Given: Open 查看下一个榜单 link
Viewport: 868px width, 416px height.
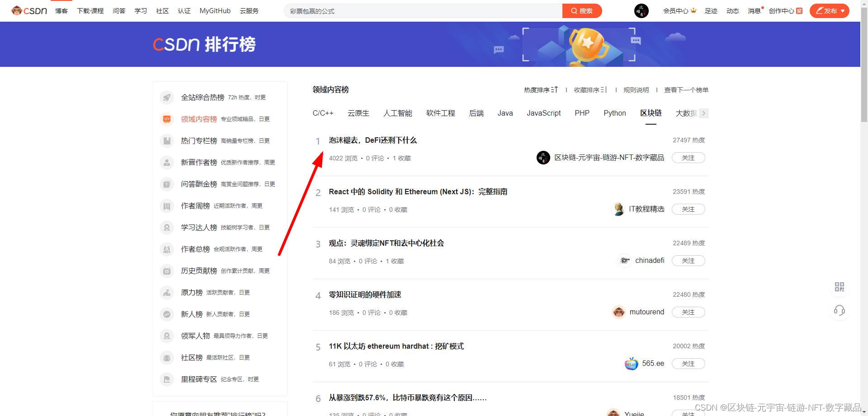Looking at the screenshot, I should (686, 90).
